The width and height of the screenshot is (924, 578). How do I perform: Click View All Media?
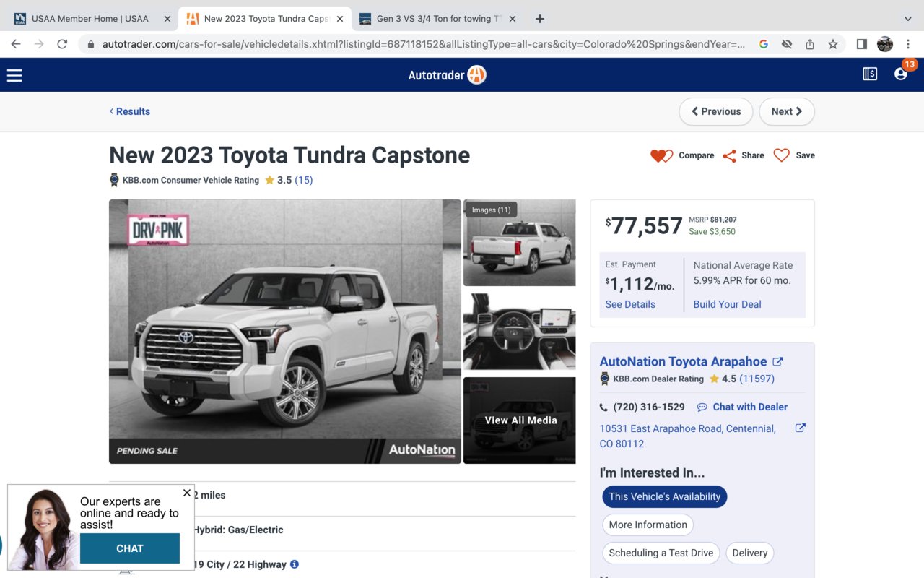[x=520, y=420]
